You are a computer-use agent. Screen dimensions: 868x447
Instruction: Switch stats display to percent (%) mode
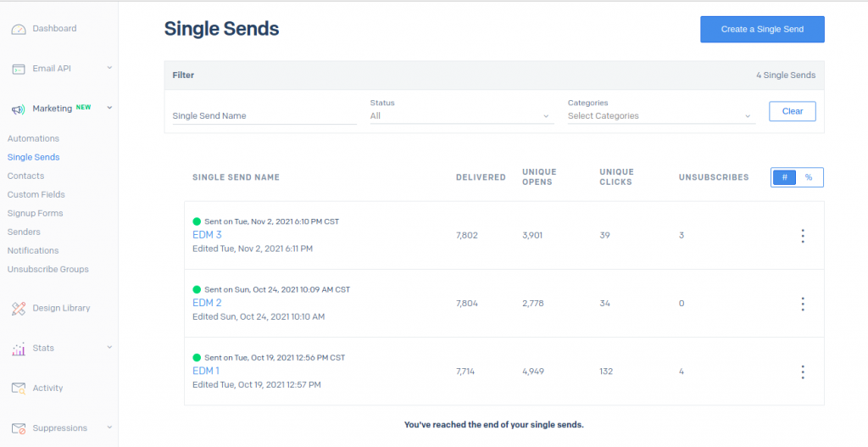point(809,177)
